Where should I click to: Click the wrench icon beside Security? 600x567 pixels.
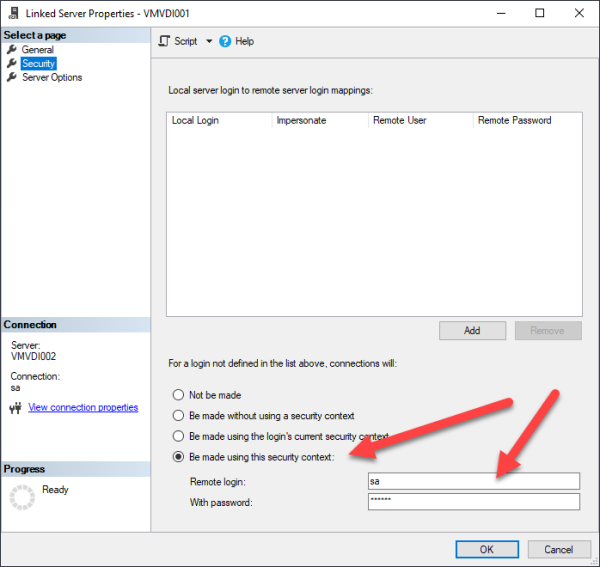point(12,64)
